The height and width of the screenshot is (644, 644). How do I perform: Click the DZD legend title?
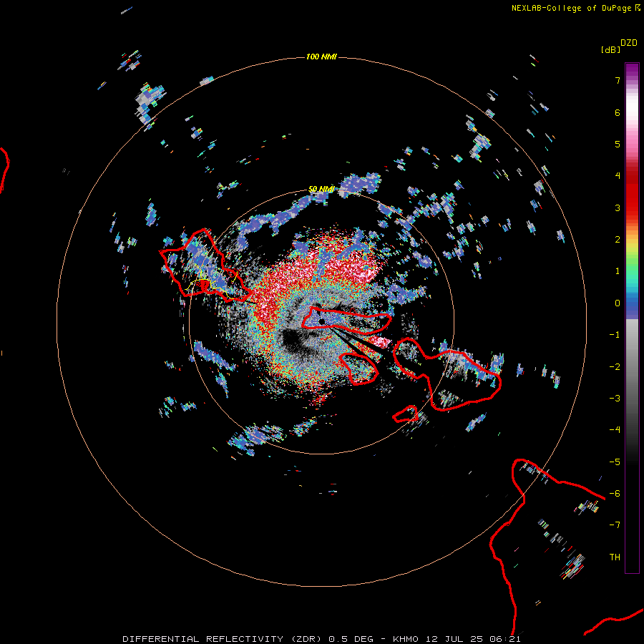629,43
